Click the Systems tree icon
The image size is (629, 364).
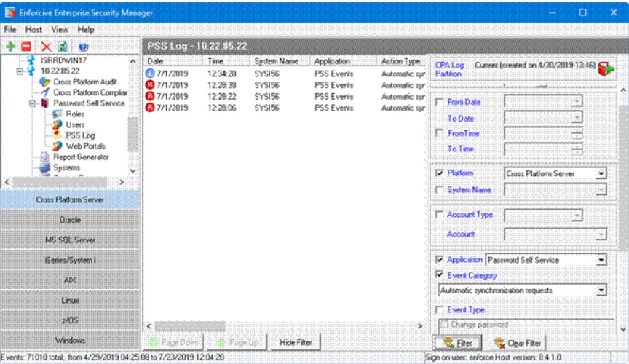pyautogui.click(x=45, y=167)
